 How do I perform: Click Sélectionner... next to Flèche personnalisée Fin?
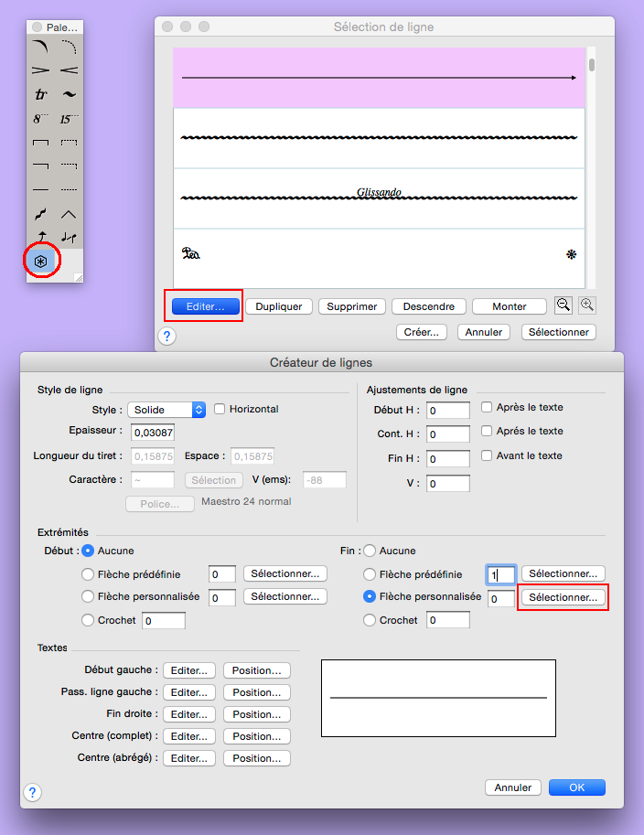[x=563, y=597]
